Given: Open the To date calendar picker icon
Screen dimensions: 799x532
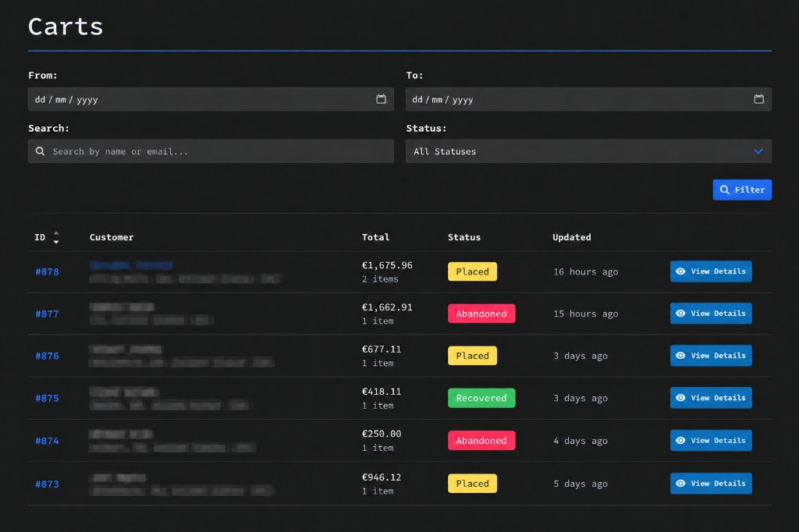Looking at the screenshot, I should [x=758, y=99].
